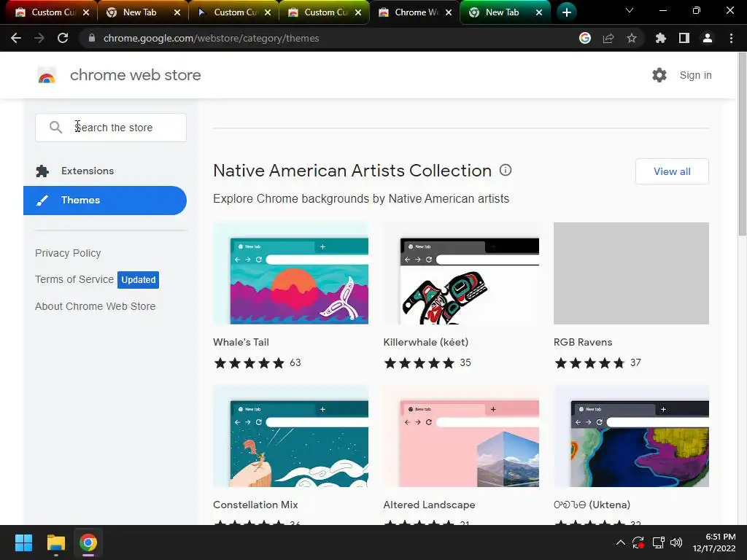Open the tab search chevron in title bar
Viewport: 747px width, 560px height.
630,10
